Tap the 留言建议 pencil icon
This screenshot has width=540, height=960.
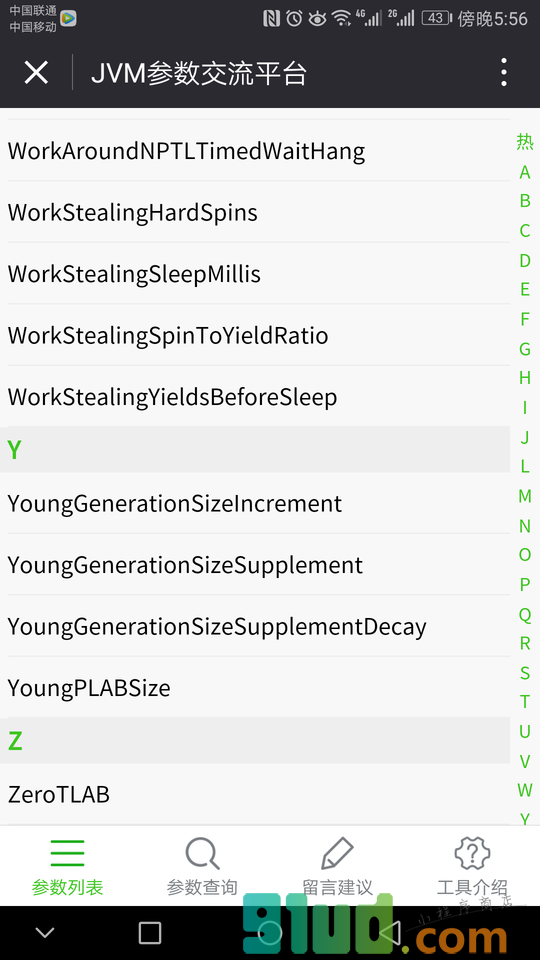[337, 853]
